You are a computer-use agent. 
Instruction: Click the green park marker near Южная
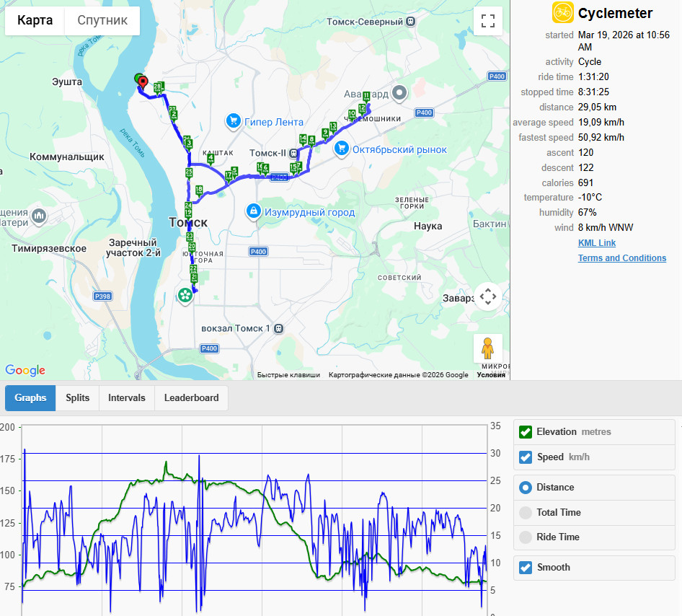185,296
